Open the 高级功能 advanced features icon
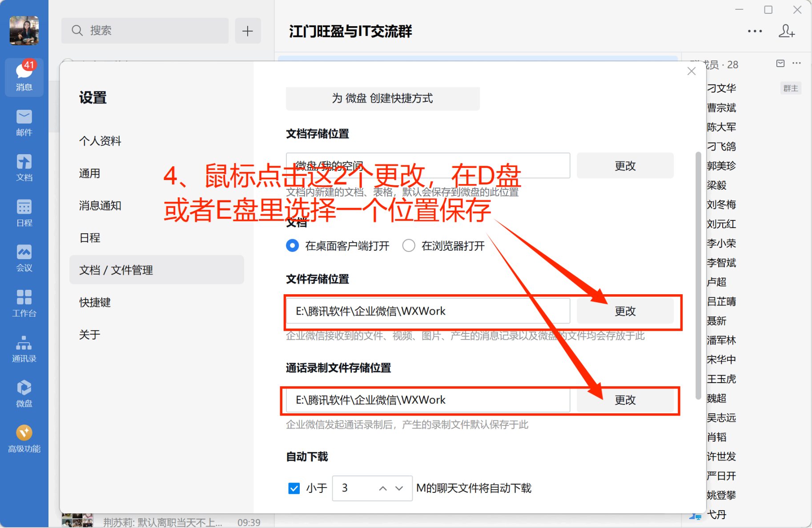 pyautogui.click(x=24, y=439)
